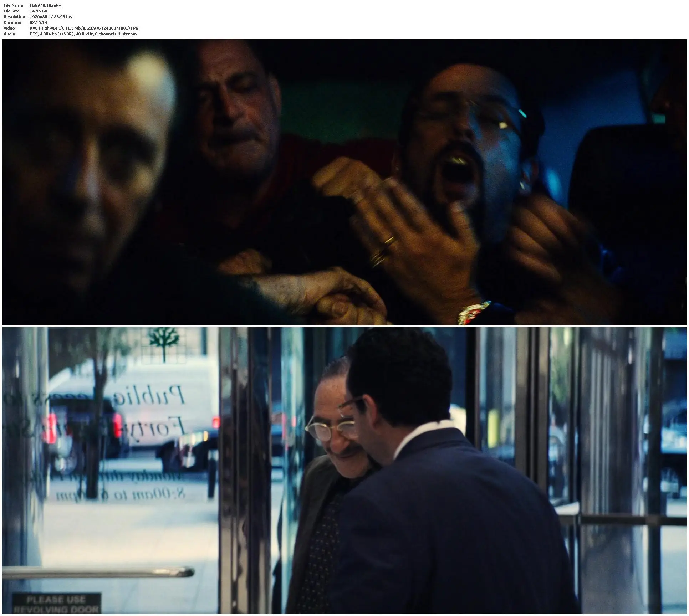Click the "File Size" label
The height and width of the screenshot is (616, 689).
[11, 11]
